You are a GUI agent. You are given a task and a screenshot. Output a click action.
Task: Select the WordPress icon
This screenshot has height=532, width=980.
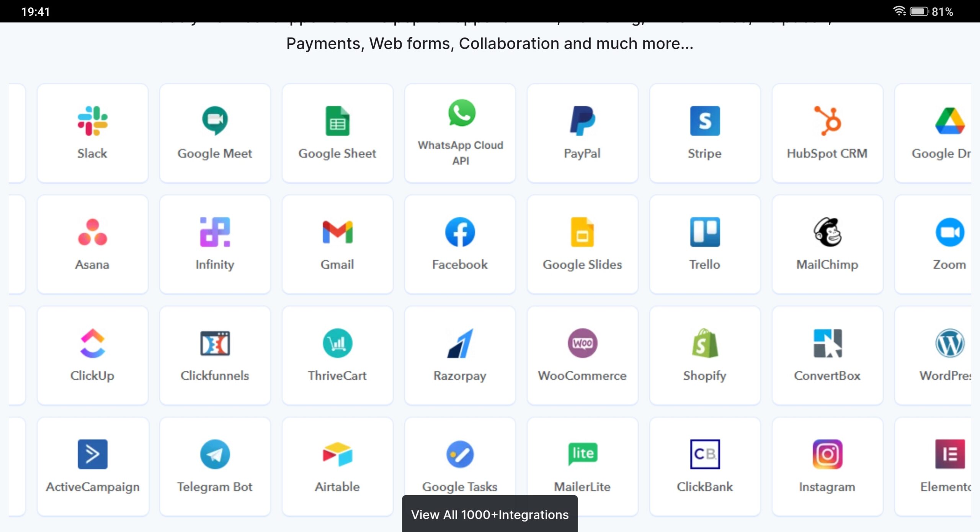(x=950, y=343)
